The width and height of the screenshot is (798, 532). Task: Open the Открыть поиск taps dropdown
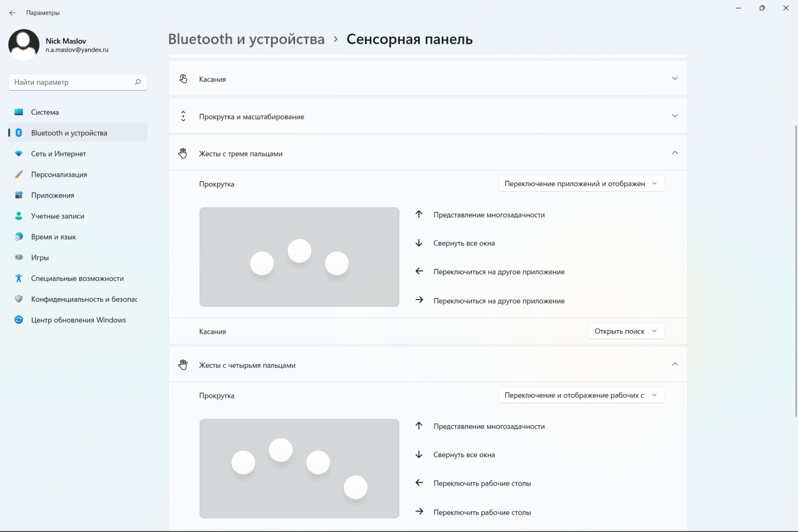coord(626,332)
